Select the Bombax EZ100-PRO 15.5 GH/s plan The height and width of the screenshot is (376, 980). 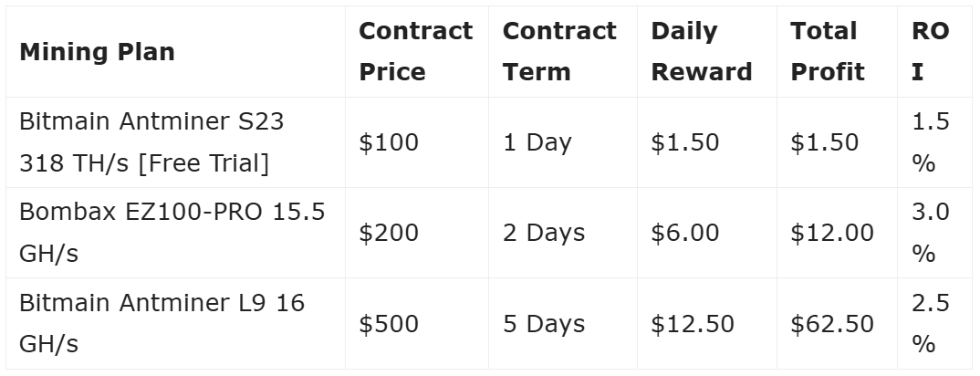tap(172, 233)
